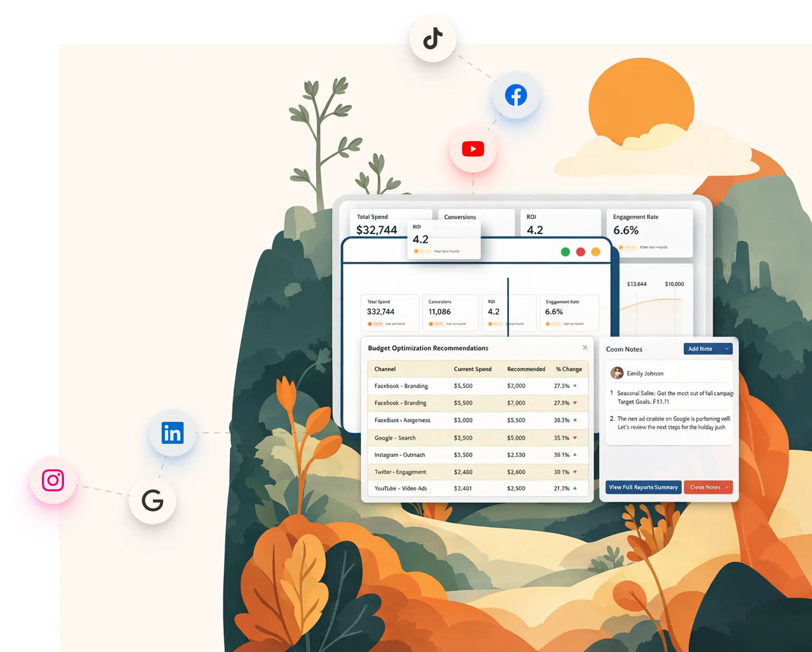The width and height of the screenshot is (812, 652).
Task: Click the YouTube - Video Ads row label
Action: coord(401,488)
